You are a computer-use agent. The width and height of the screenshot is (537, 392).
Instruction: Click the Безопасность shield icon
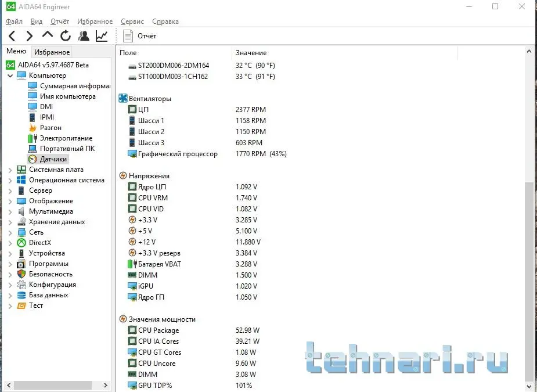(x=21, y=274)
